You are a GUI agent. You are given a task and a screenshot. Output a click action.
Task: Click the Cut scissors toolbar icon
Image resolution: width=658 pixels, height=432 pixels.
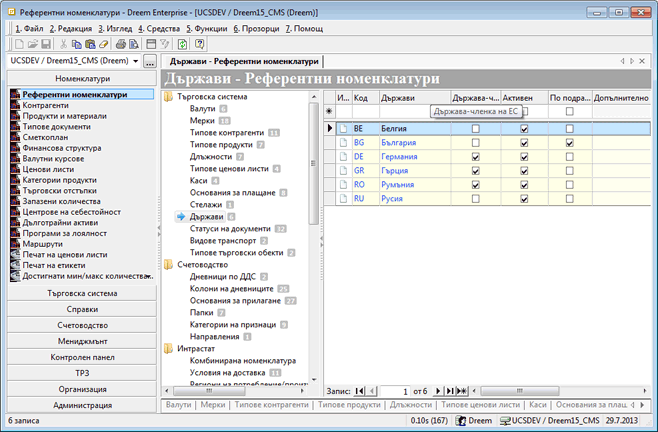pyautogui.click(x=63, y=44)
